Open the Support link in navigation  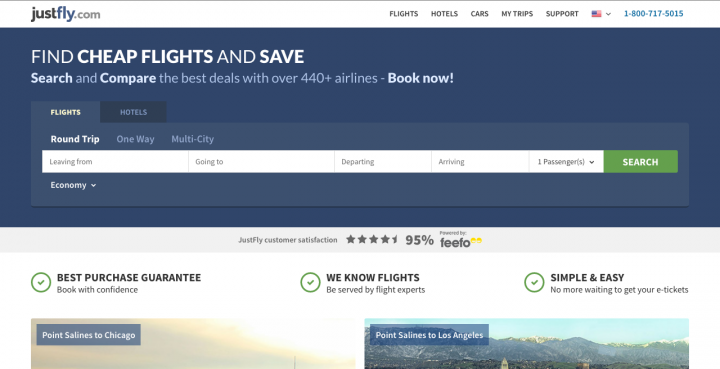[x=562, y=14]
